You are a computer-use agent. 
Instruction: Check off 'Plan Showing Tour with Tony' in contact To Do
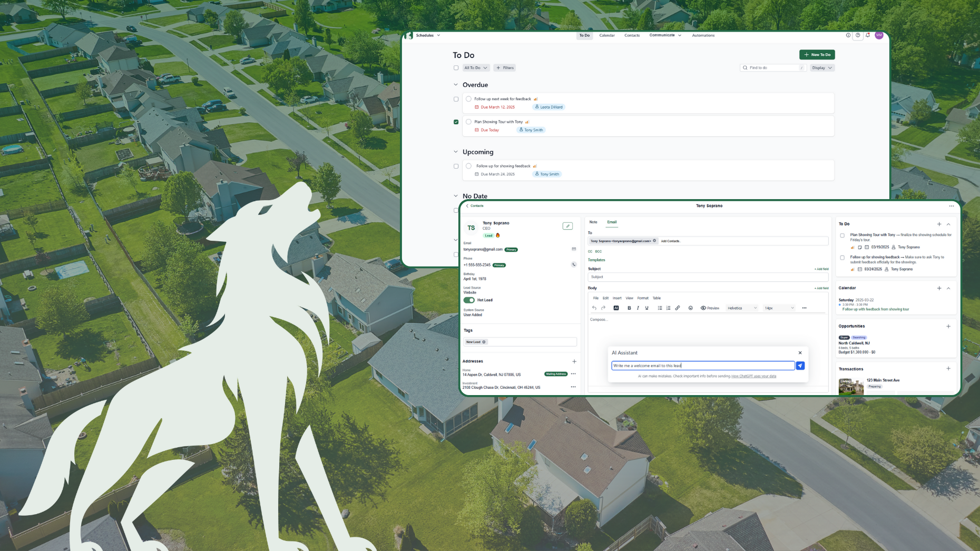pos(842,235)
